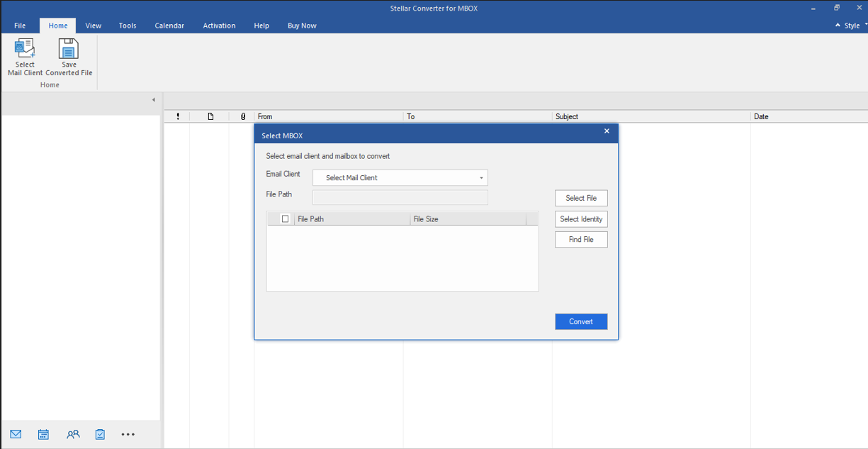This screenshot has height=449, width=868.
Task: Collapse the left panel with the arrow
Action: tap(153, 100)
